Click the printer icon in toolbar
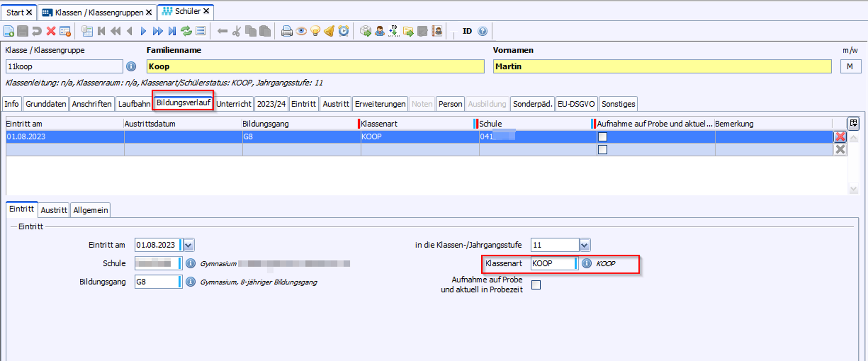The width and height of the screenshot is (868, 361). 287,31
